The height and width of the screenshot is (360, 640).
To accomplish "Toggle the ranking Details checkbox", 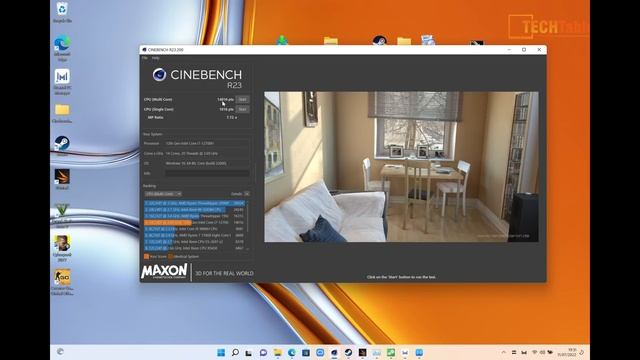I will (x=247, y=194).
